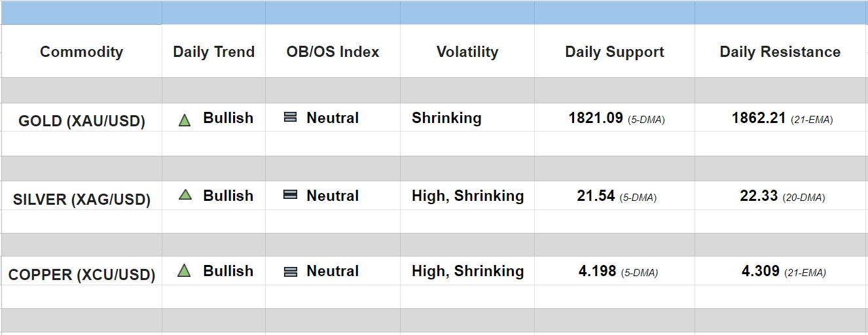Click the neutral bars icon for Gold
This screenshot has width=868, height=335.
[x=290, y=118]
